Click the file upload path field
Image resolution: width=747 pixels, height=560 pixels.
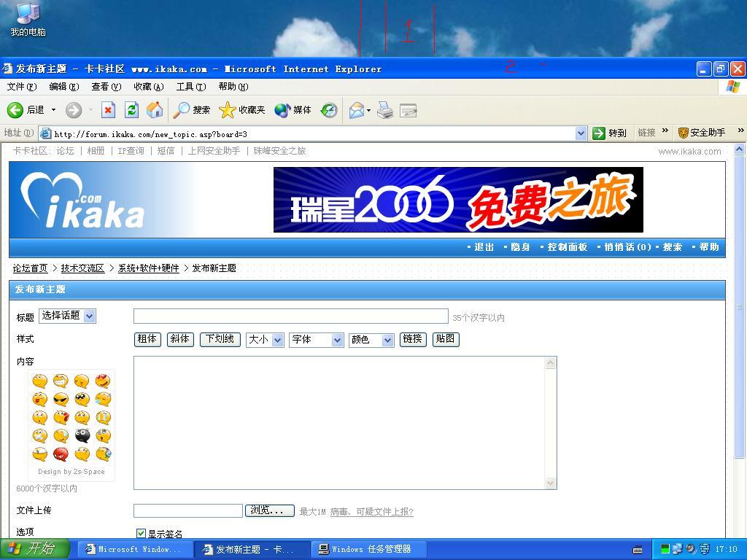click(188, 510)
